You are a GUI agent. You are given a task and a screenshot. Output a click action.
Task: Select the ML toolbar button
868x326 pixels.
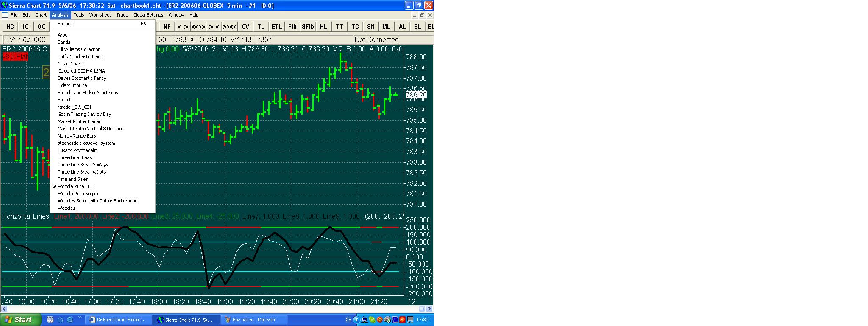coord(386,26)
